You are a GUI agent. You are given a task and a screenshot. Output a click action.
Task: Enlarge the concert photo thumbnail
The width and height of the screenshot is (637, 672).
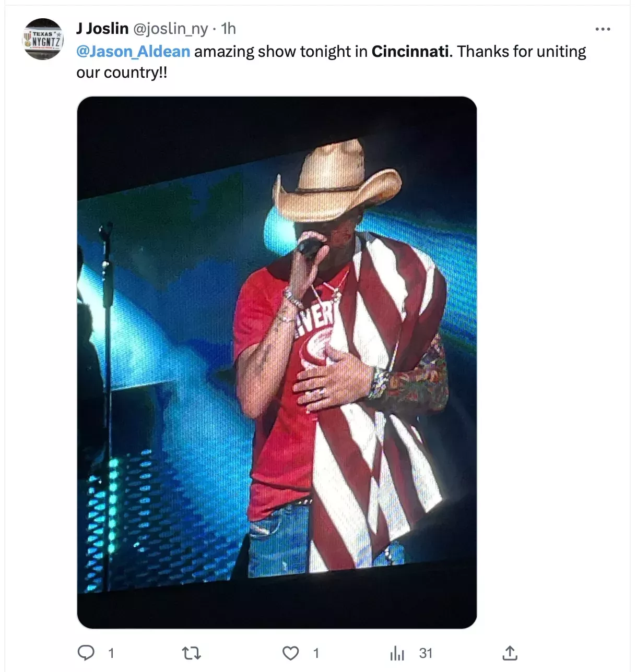coord(277,362)
